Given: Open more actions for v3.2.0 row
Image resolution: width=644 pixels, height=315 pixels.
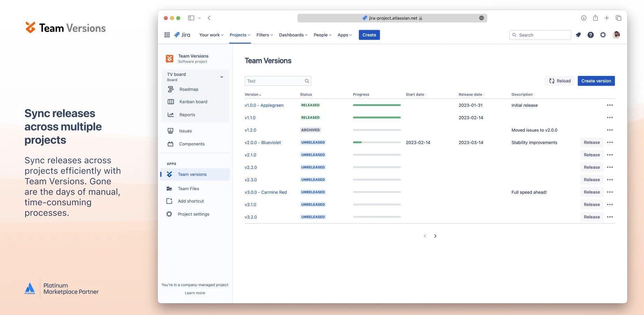Looking at the screenshot, I should click(x=610, y=217).
